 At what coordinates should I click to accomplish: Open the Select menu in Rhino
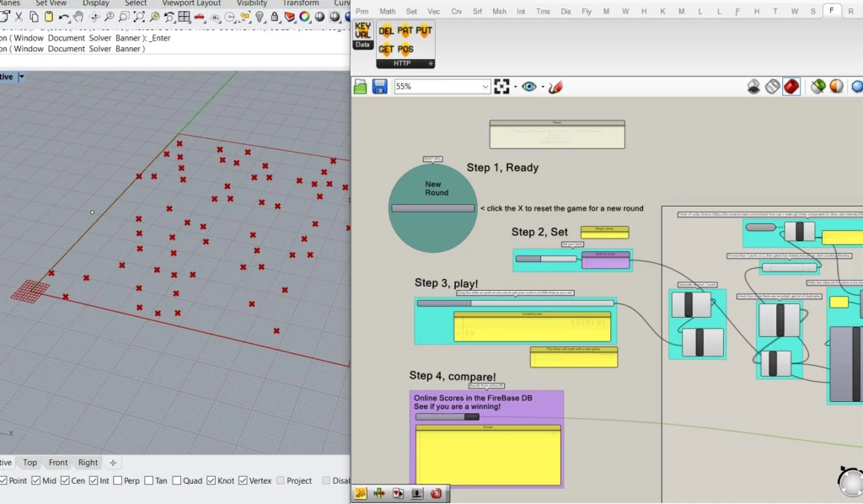136,3
